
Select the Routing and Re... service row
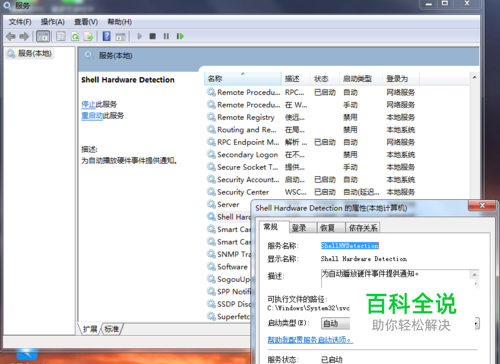(311, 130)
